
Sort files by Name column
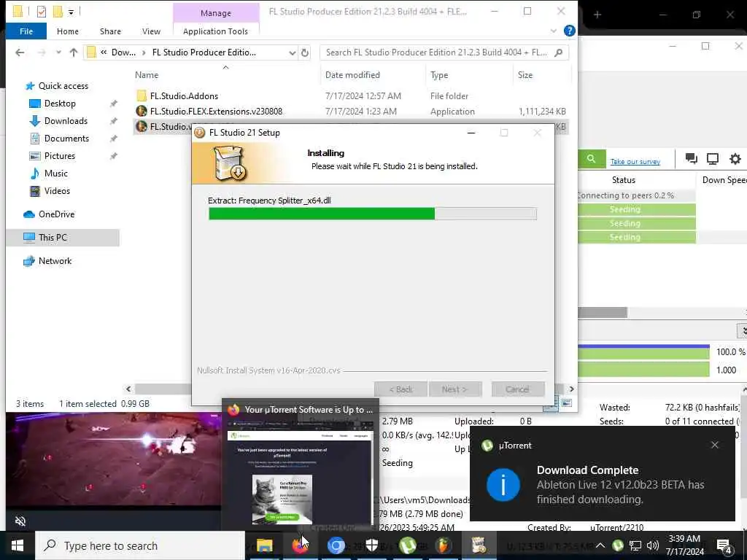[x=146, y=75]
